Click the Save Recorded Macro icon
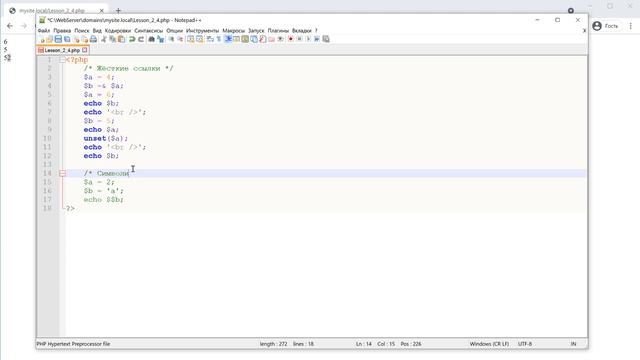 (326, 39)
